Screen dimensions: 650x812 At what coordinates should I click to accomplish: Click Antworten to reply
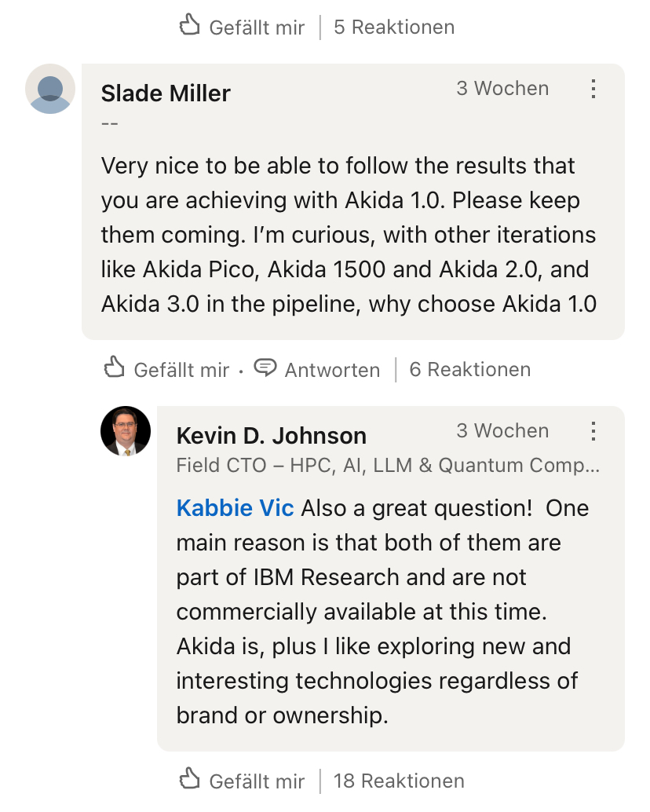tap(332, 370)
